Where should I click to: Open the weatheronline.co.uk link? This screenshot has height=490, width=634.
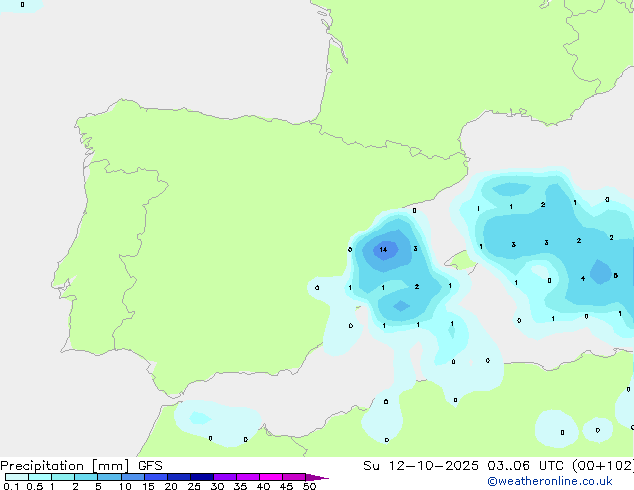550,481
